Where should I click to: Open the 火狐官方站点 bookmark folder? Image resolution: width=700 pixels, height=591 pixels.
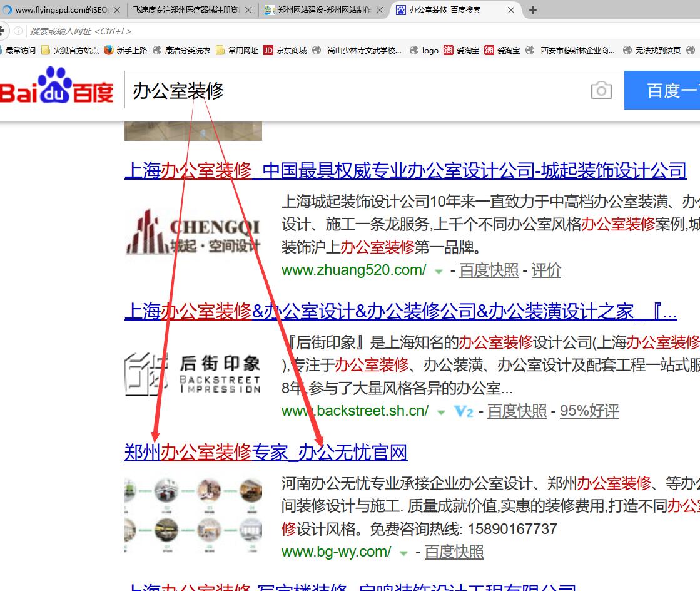pos(70,51)
